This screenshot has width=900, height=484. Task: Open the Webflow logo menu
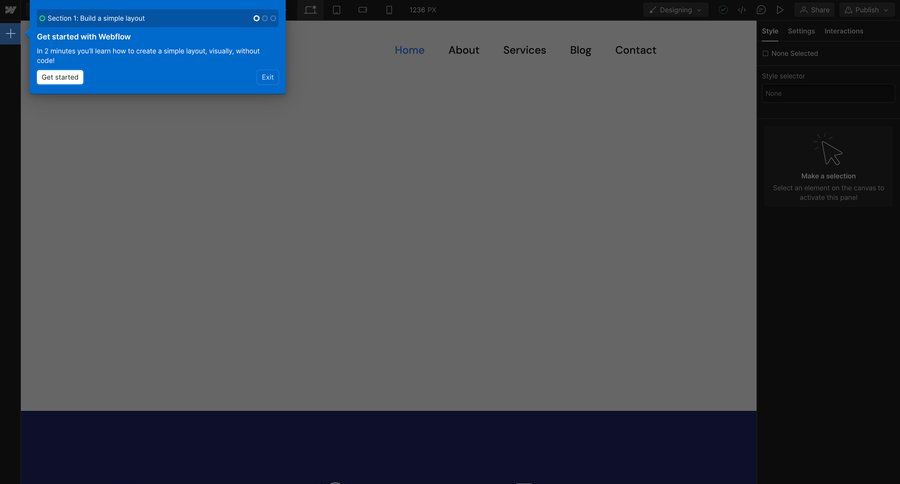pos(10,10)
